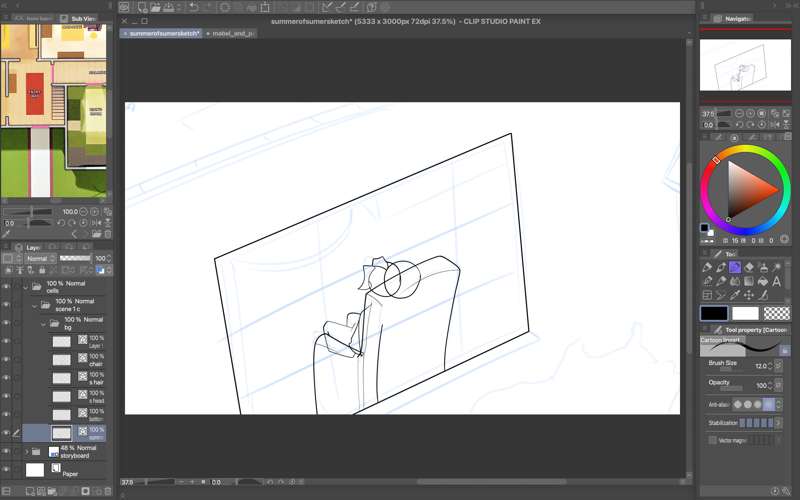
Task: Choose the strongest anti-aliasing level button
Action: (x=769, y=405)
